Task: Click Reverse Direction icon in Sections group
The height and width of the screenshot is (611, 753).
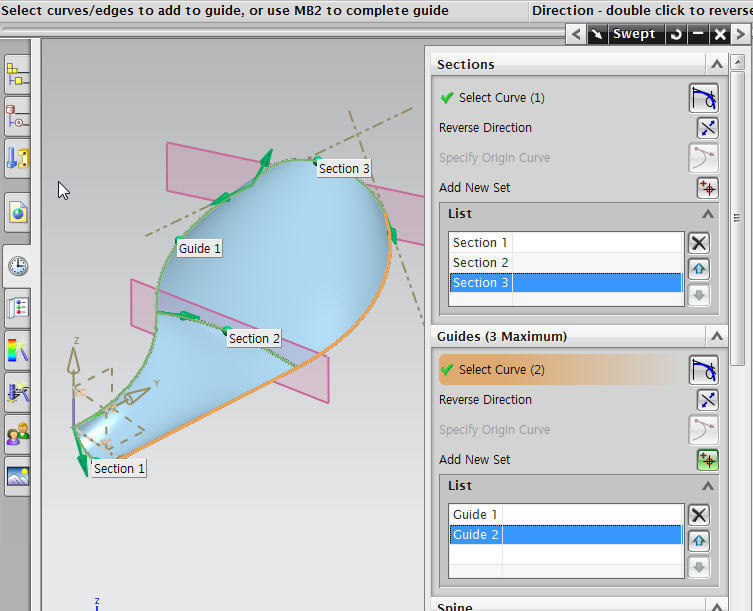Action: [x=707, y=128]
